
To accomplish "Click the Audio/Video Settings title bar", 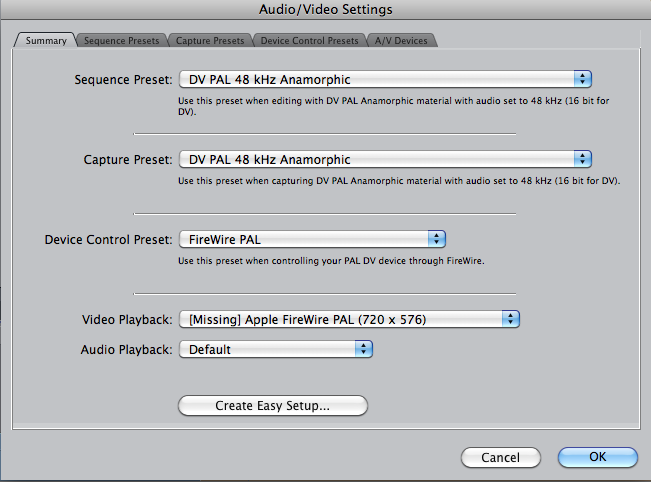I will tap(325, 10).
